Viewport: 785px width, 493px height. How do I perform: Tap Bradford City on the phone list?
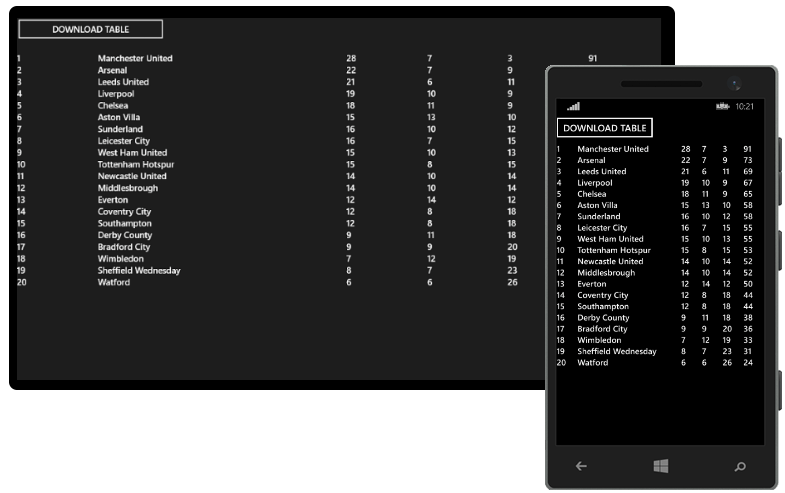[x=602, y=329]
